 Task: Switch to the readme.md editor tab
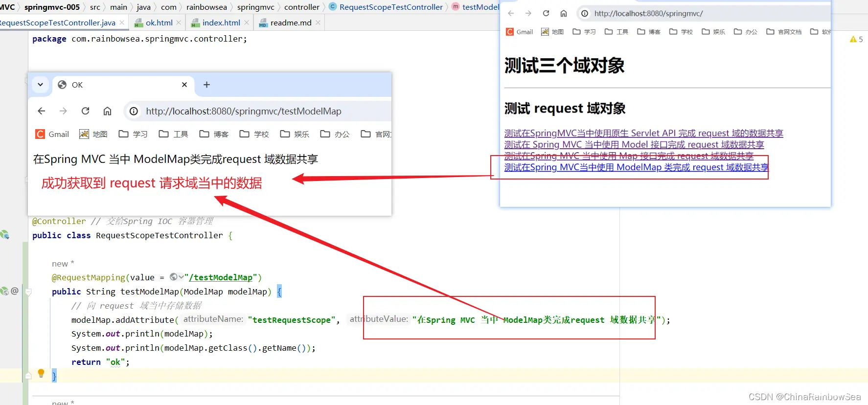pos(291,22)
